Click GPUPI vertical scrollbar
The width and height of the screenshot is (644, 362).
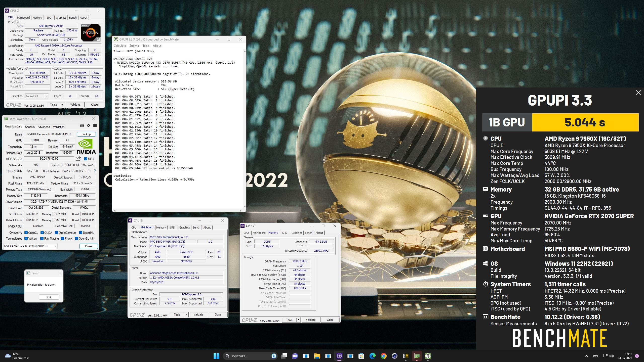244,129
